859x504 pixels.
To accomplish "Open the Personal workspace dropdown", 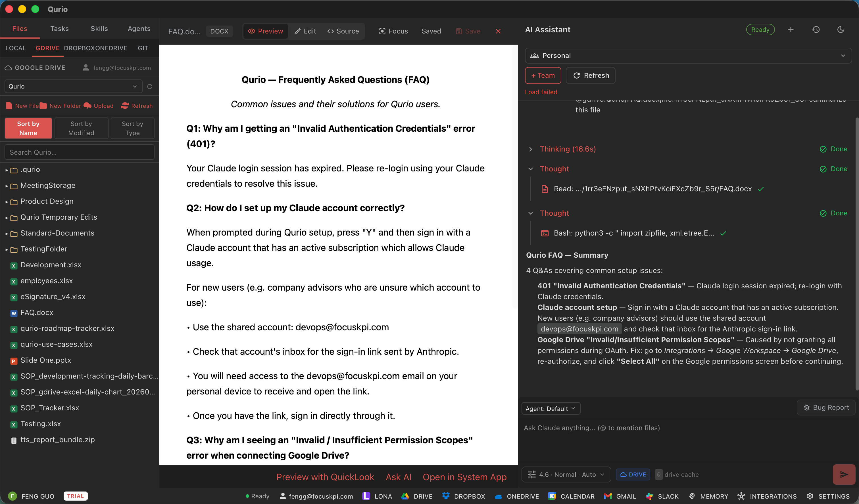I will coord(688,56).
